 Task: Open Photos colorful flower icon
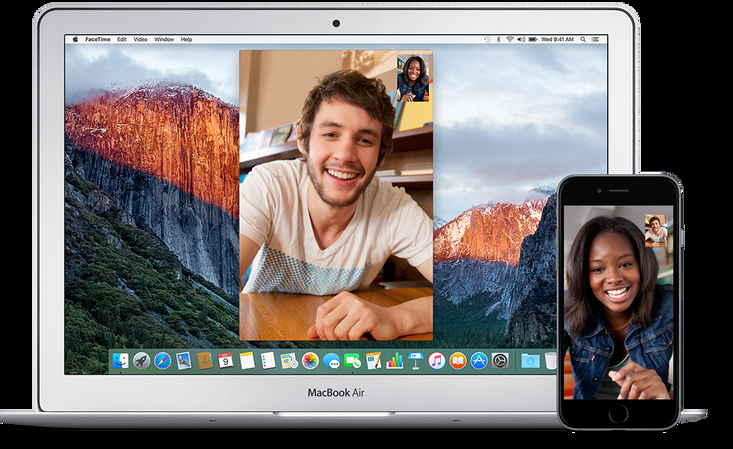tap(310, 361)
